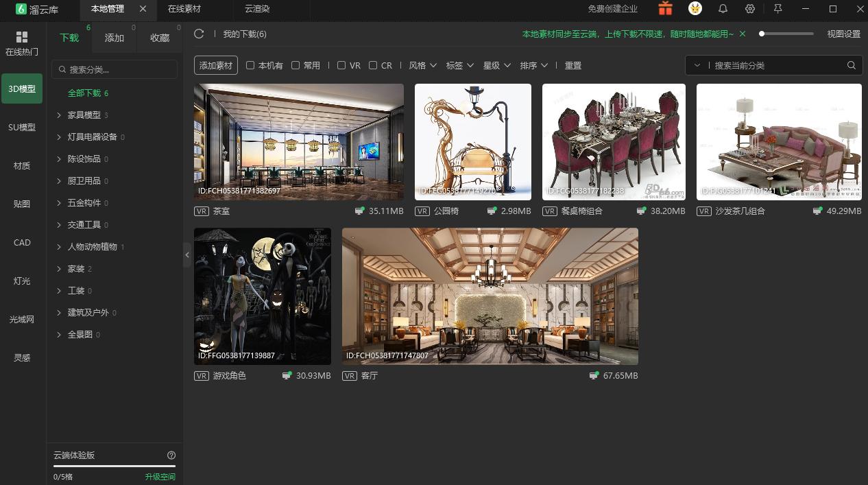
Task: Open the CAD section in sidebar
Action: pyautogui.click(x=21, y=242)
